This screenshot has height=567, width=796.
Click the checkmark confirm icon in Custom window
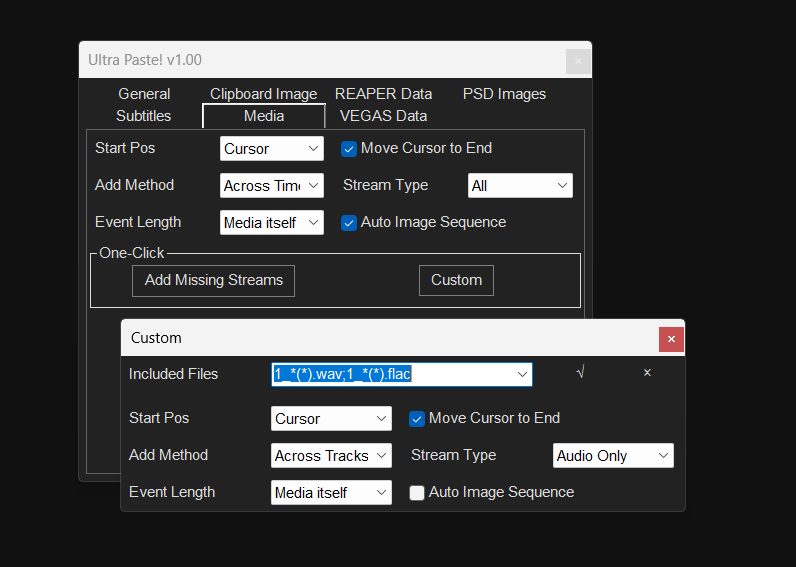[581, 373]
